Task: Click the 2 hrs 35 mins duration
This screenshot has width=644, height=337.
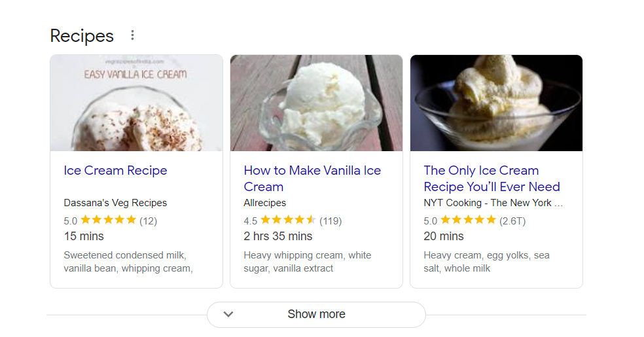Action: 277,236
